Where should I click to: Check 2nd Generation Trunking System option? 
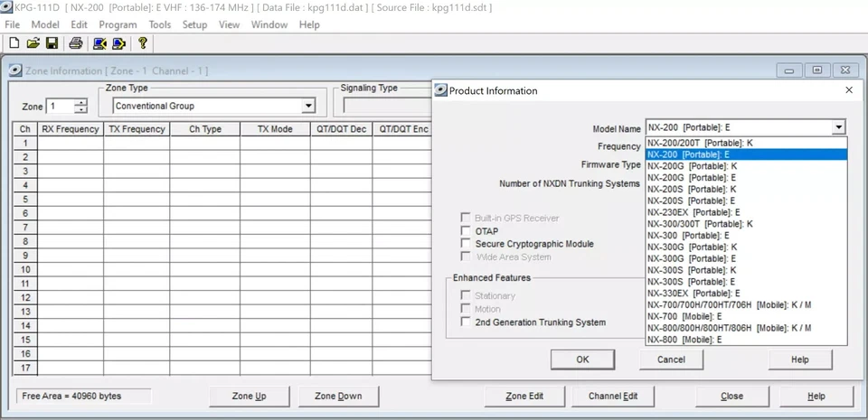click(466, 322)
